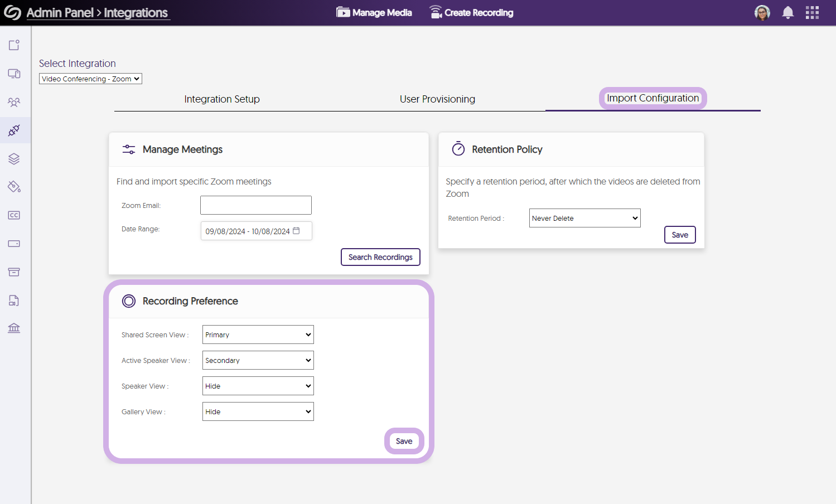Open the layers stack sidebar icon
The width and height of the screenshot is (836, 504).
coord(14,159)
